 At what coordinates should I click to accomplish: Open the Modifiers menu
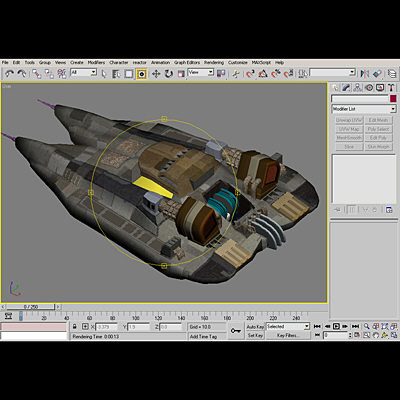coord(96,62)
